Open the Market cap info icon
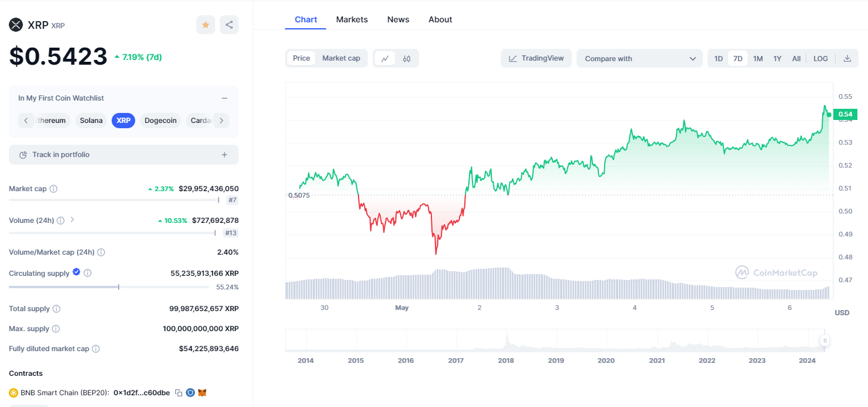The image size is (868, 407). click(53, 189)
